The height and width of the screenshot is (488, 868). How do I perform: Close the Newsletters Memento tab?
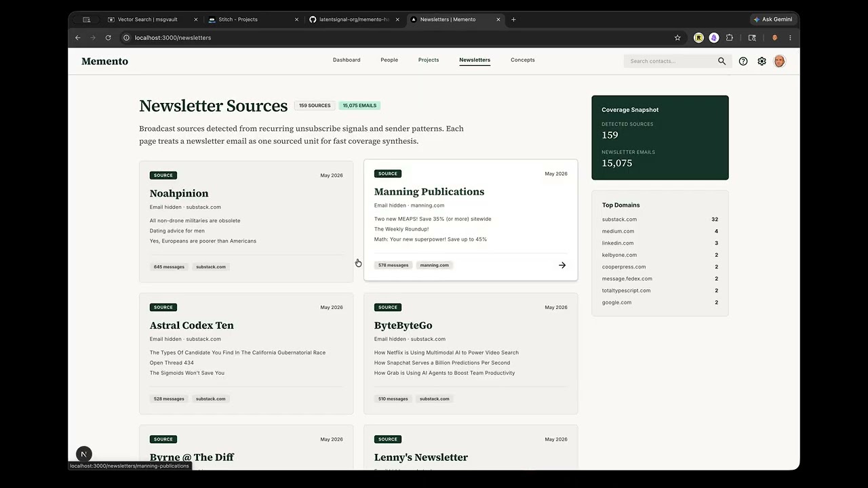click(498, 20)
